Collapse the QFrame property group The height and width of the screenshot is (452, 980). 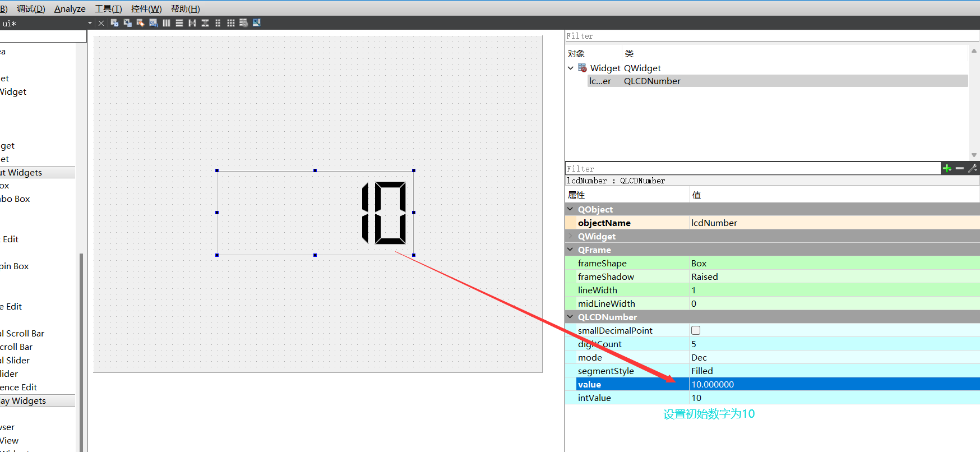pos(571,250)
